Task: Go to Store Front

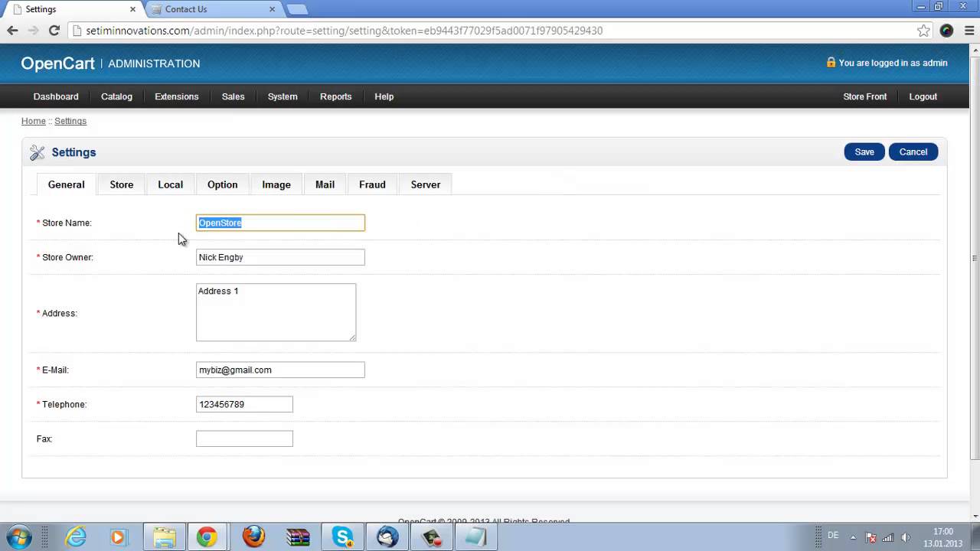Action: click(x=864, y=96)
